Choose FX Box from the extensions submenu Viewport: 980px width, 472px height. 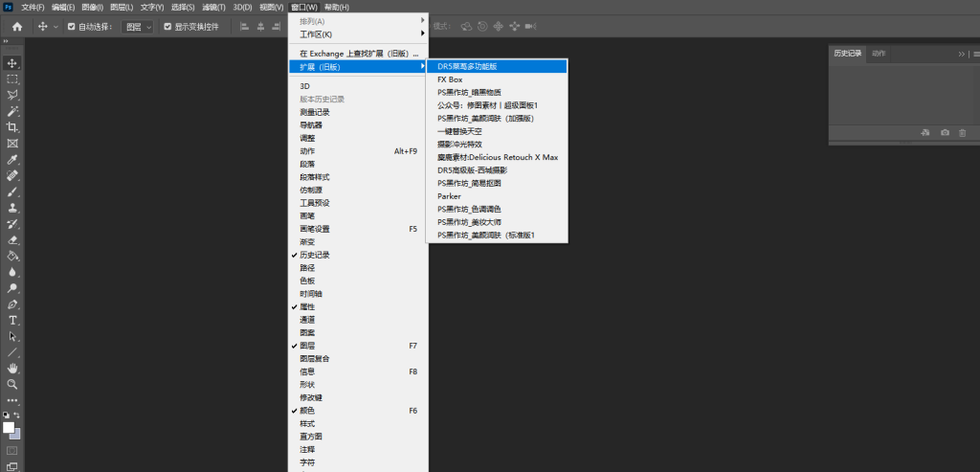click(x=450, y=79)
